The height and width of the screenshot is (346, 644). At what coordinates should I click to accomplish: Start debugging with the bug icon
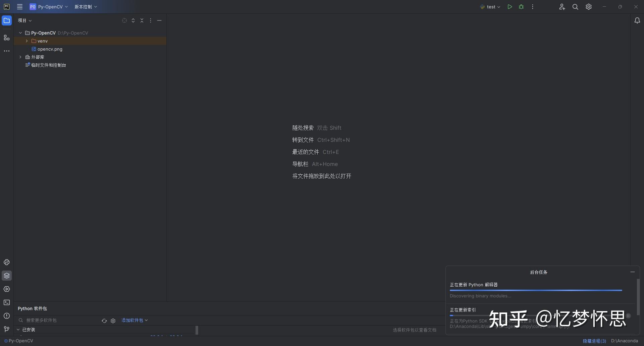coord(521,7)
